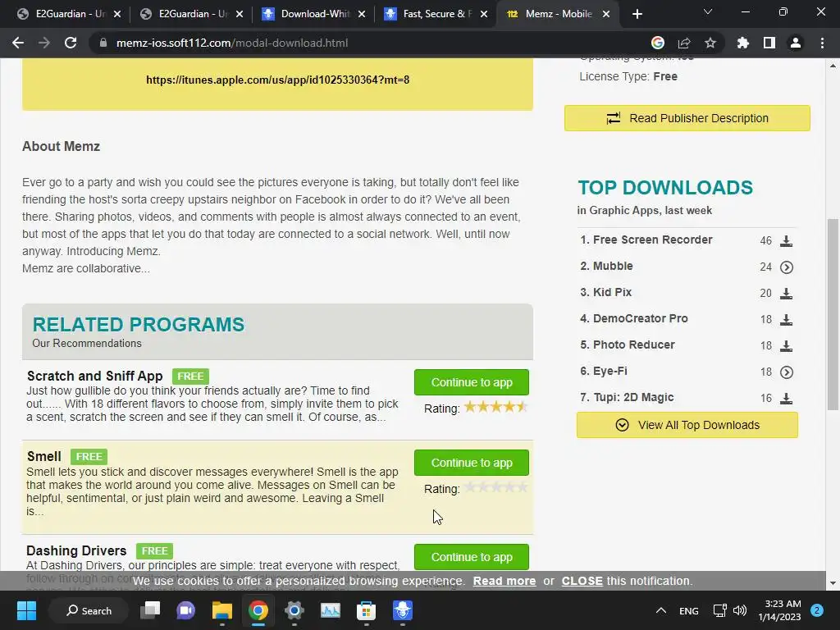This screenshot has height=630, width=840.
Task: Open the tab search chevron
Action: coord(708,11)
